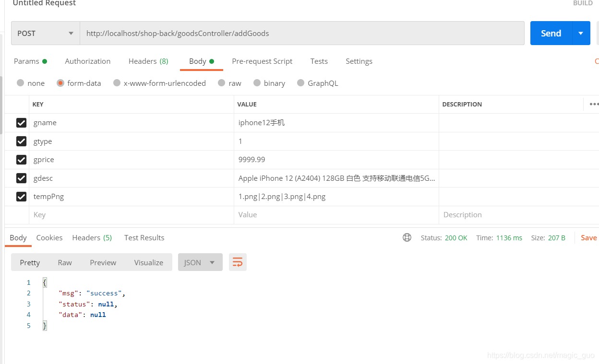Click the empty Value input field
The width and height of the screenshot is (599, 364).
click(x=336, y=215)
